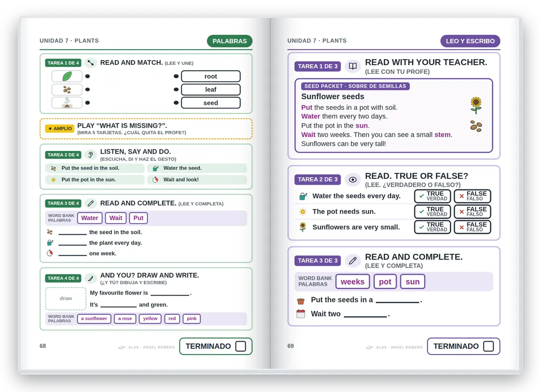Click the blank before 'the seed in the soil.'
The height and width of the screenshot is (392, 540).
[72, 233]
